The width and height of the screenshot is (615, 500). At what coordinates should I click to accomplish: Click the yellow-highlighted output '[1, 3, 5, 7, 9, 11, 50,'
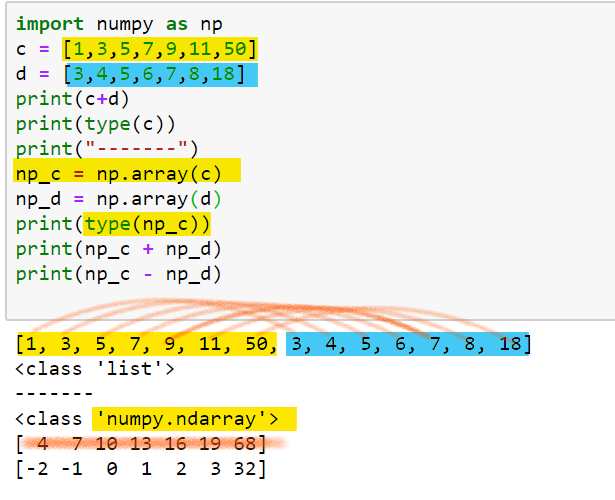pyautogui.click(x=147, y=344)
